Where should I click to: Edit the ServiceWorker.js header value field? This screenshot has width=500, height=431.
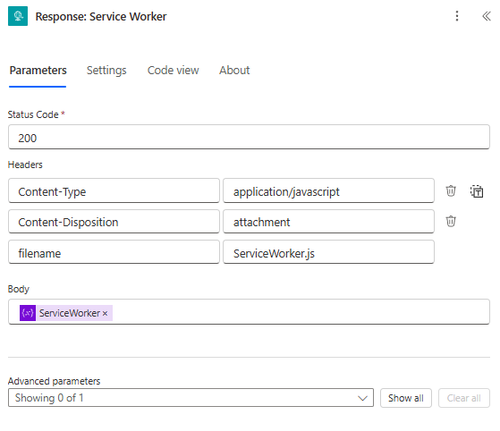329,252
